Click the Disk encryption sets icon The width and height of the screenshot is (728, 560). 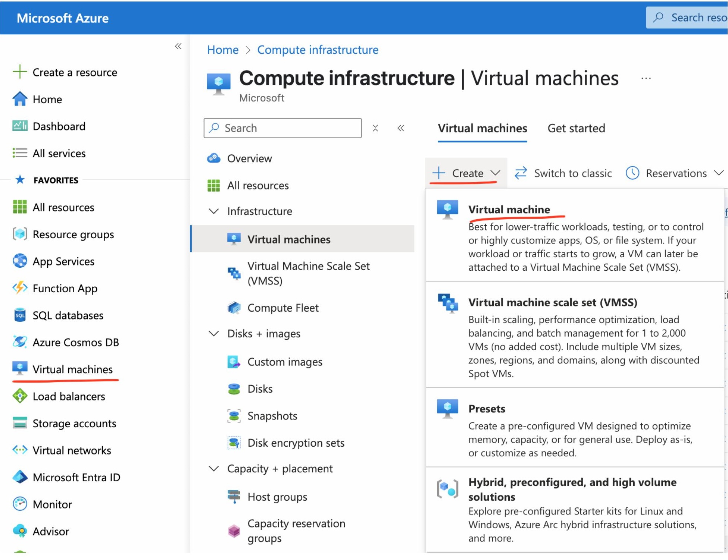234,443
